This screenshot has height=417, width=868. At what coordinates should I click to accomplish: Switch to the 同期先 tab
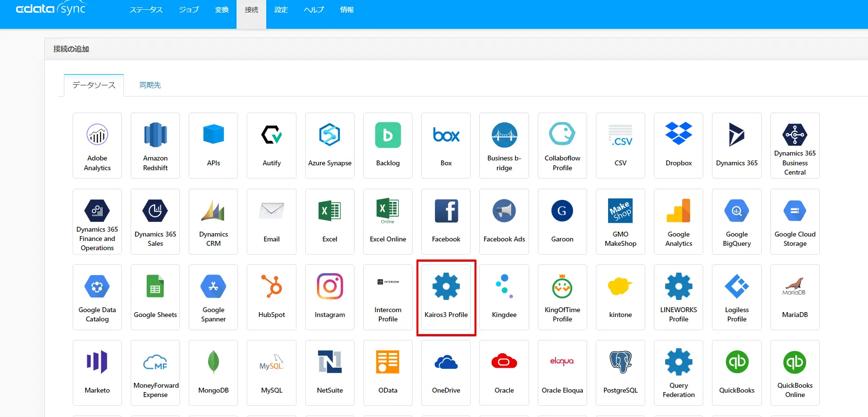[150, 85]
